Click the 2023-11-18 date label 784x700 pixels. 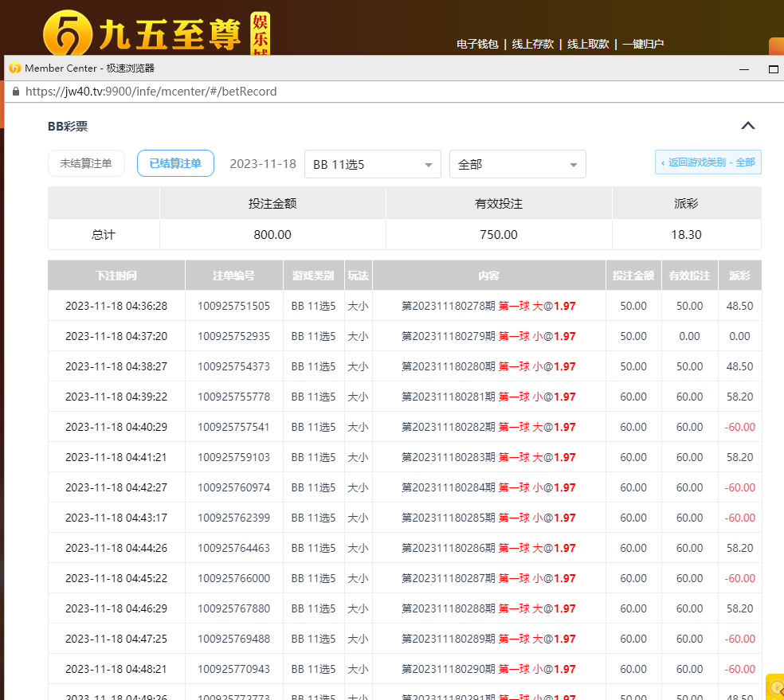coord(263,164)
